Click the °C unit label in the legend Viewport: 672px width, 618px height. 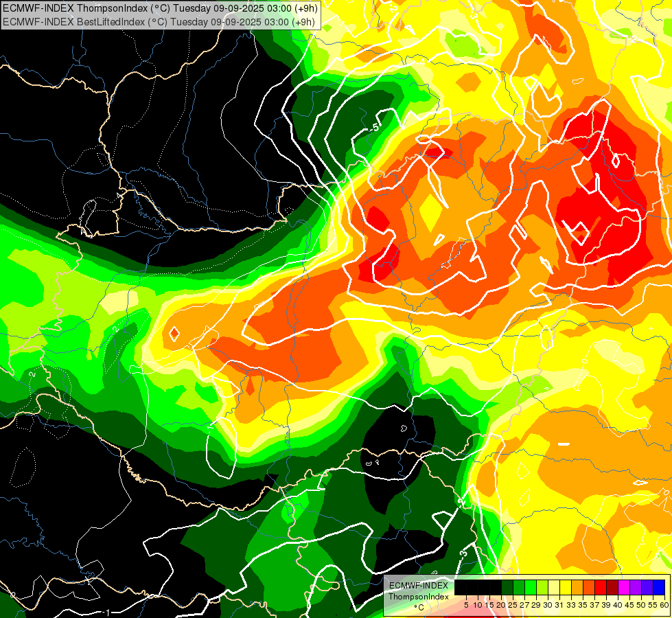pos(419,608)
